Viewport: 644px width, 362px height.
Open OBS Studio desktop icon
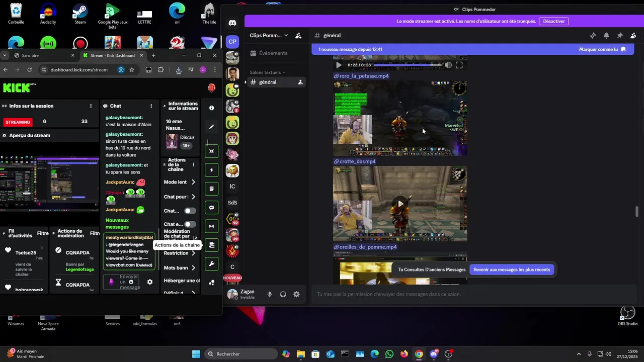[x=627, y=316]
